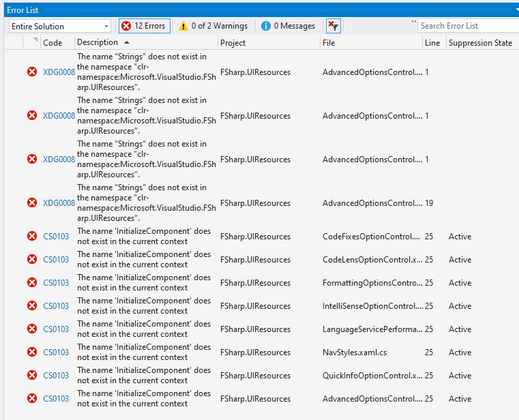Click Active state in NavStyles.xaml.cs row
This screenshot has width=519, height=420.
tap(460, 352)
